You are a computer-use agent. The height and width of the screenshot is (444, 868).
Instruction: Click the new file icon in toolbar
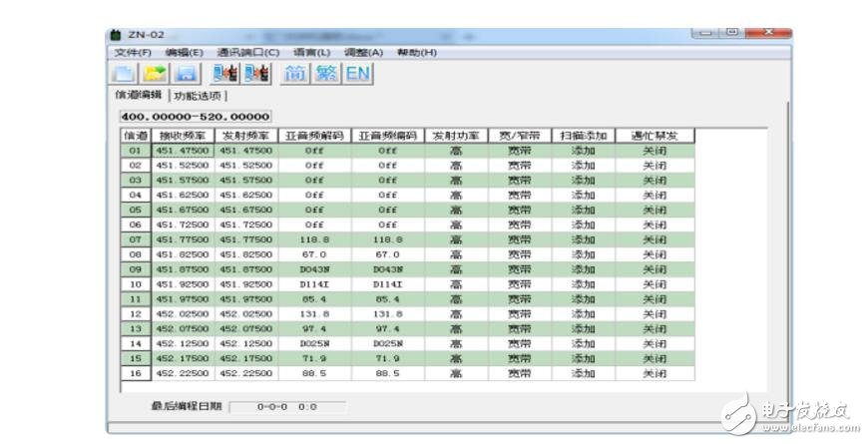click(124, 74)
